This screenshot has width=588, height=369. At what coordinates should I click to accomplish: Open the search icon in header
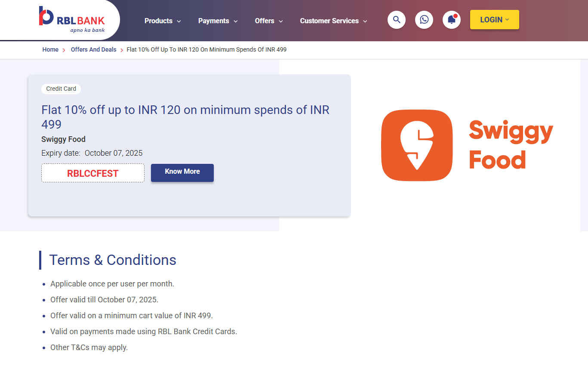[397, 20]
